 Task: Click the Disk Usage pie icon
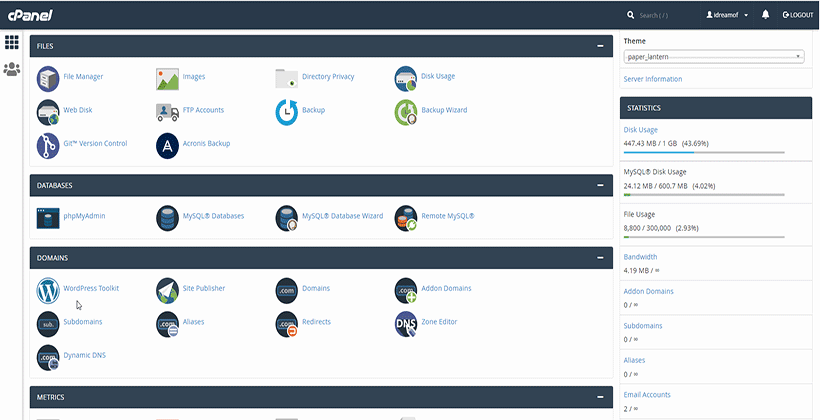[405, 79]
